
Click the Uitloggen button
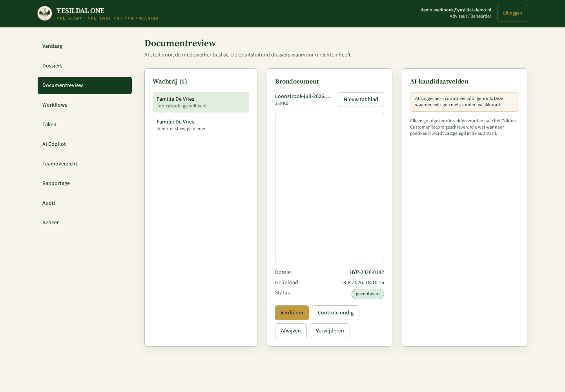(x=512, y=13)
